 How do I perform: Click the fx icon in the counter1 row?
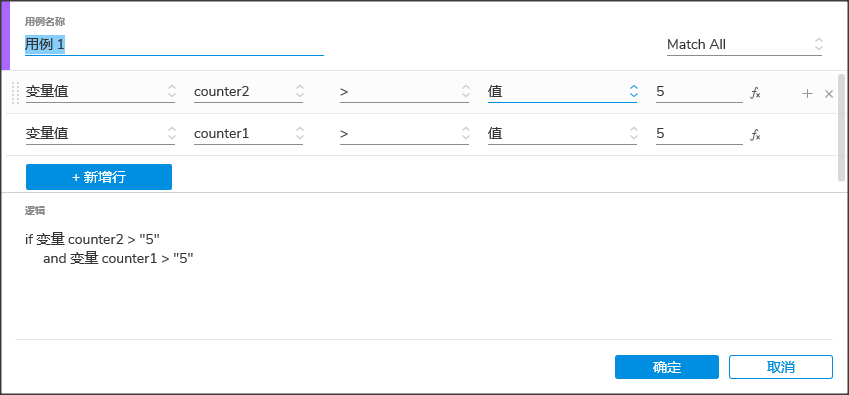[x=755, y=135]
